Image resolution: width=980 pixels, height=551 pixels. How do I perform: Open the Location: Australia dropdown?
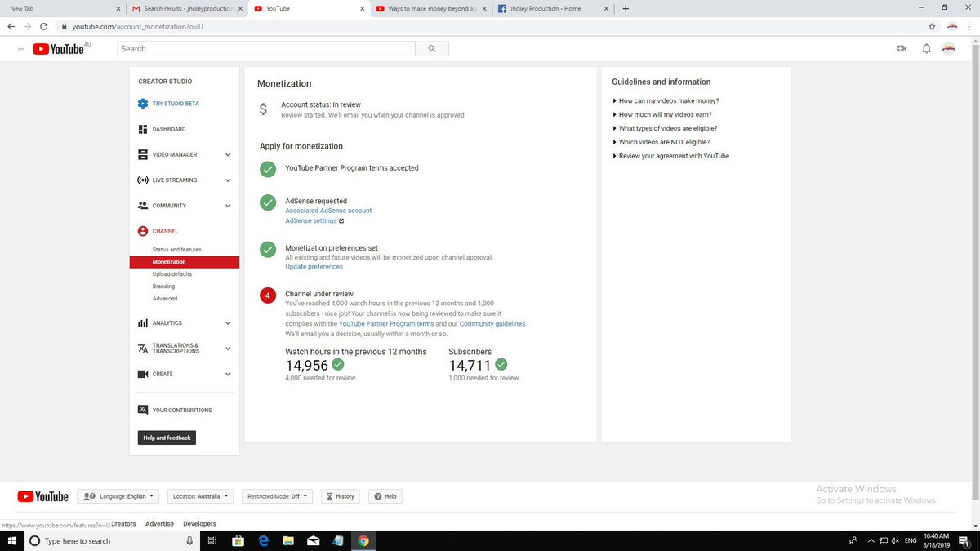[200, 496]
